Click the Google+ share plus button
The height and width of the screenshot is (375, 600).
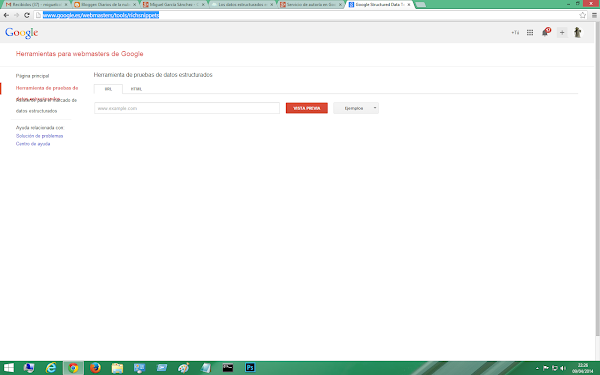click(x=562, y=33)
